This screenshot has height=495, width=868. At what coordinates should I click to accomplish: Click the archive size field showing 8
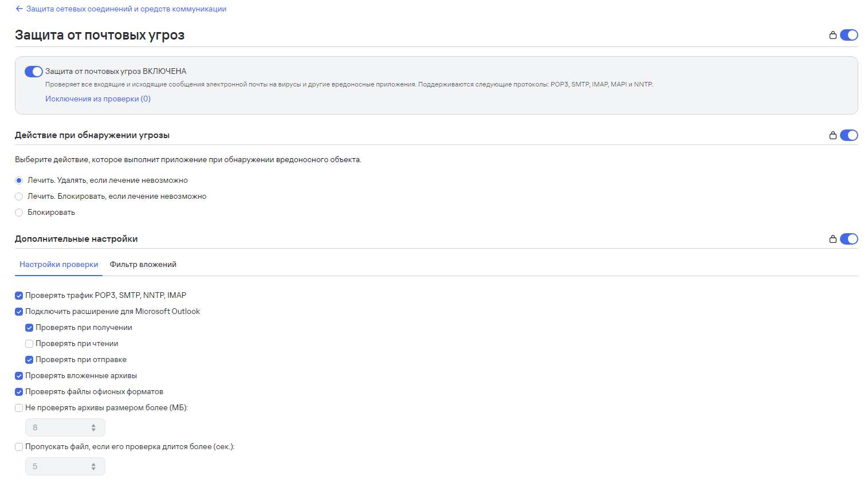click(x=65, y=427)
